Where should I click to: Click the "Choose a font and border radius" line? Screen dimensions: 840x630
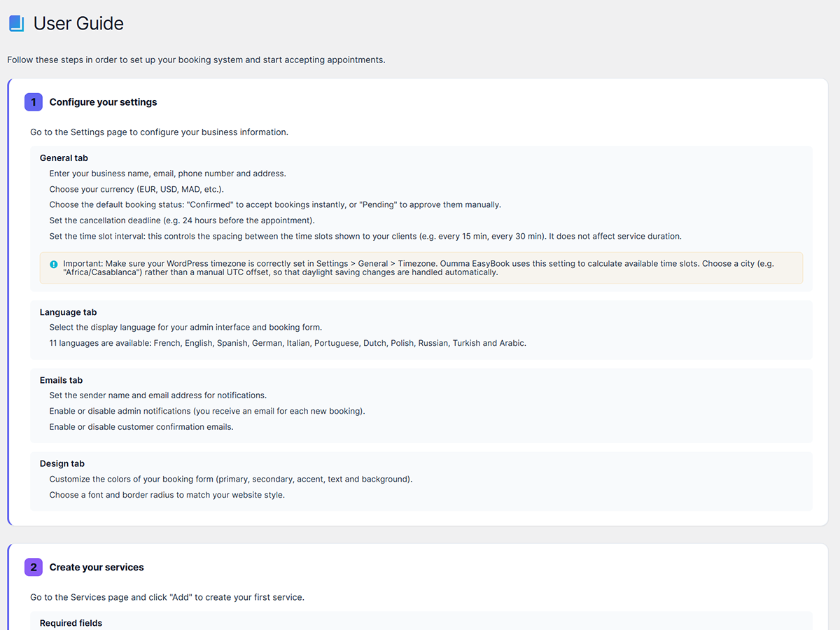167,495
